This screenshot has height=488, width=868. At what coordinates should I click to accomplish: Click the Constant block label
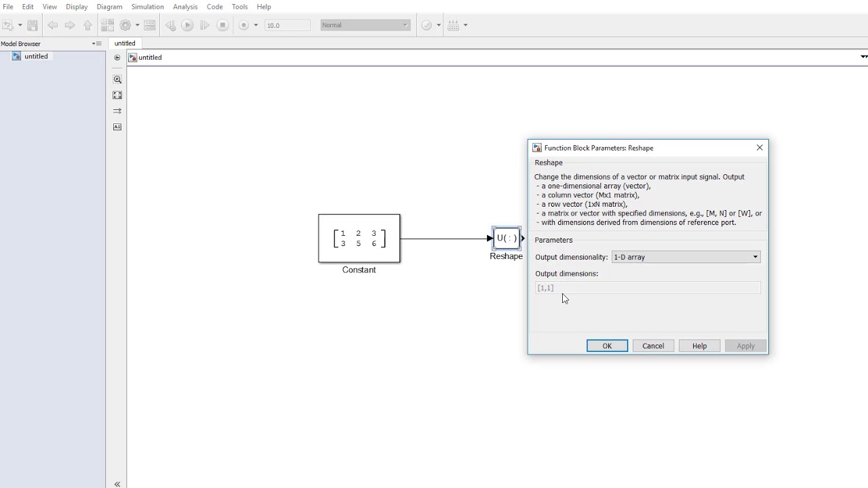(x=359, y=270)
